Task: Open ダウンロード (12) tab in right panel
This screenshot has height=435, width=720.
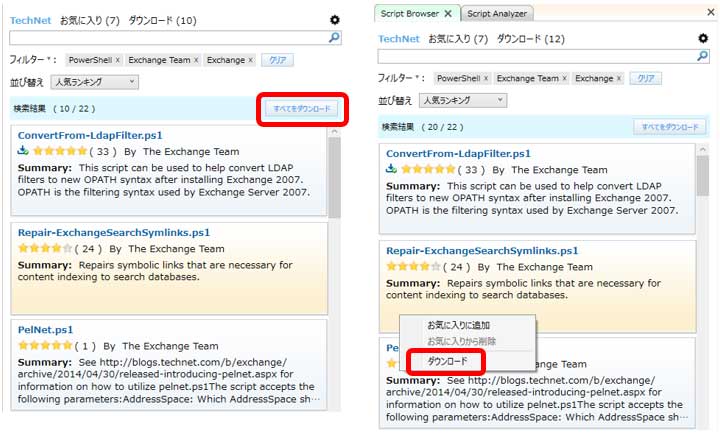Action: click(530, 39)
